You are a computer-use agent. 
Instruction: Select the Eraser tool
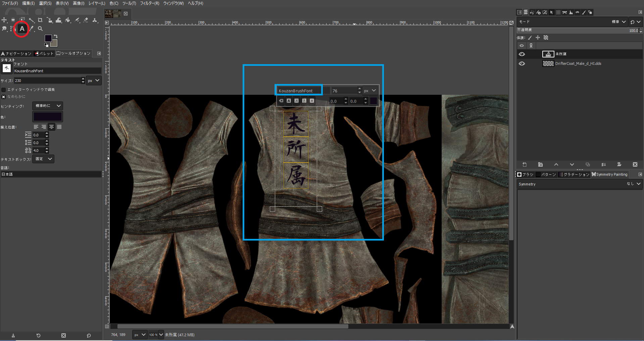tap(86, 20)
